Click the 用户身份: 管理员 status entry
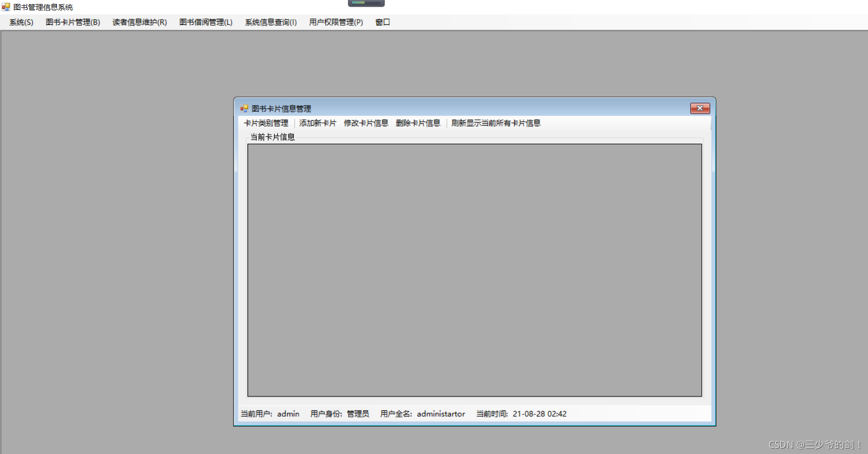This screenshot has width=868, height=454. pyautogui.click(x=339, y=414)
